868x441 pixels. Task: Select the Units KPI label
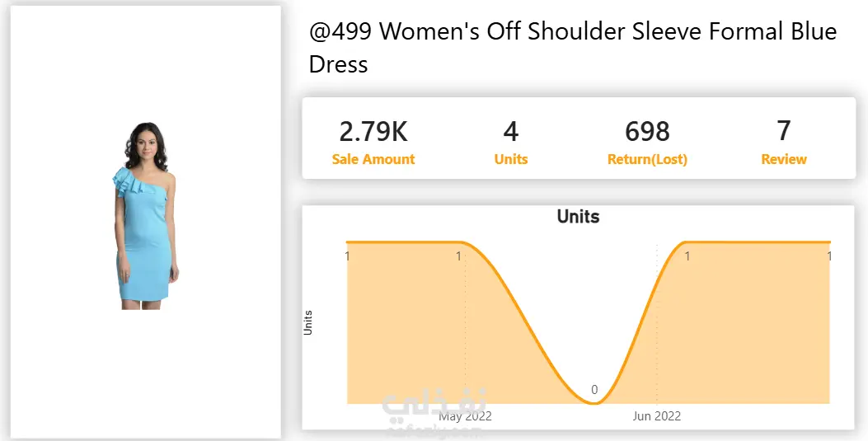coord(510,159)
